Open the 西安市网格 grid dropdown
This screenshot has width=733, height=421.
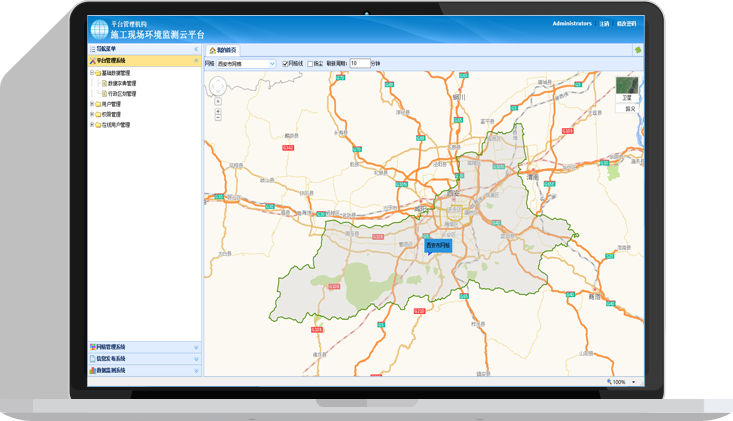pos(272,64)
